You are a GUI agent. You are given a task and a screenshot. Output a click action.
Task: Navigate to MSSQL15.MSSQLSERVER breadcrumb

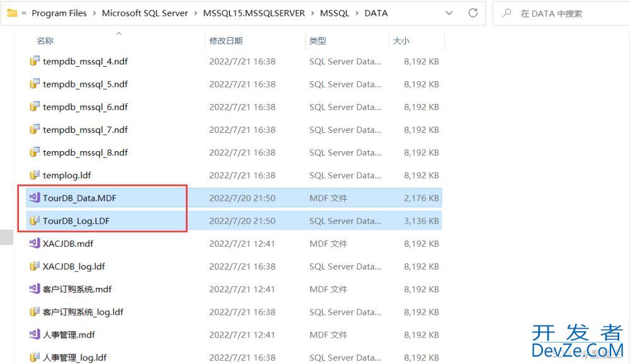254,13
